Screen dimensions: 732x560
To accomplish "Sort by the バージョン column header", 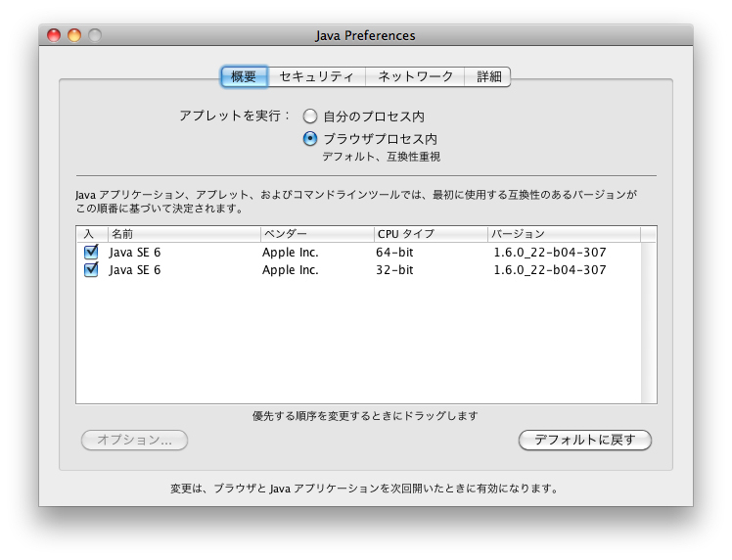I will point(563,234).
